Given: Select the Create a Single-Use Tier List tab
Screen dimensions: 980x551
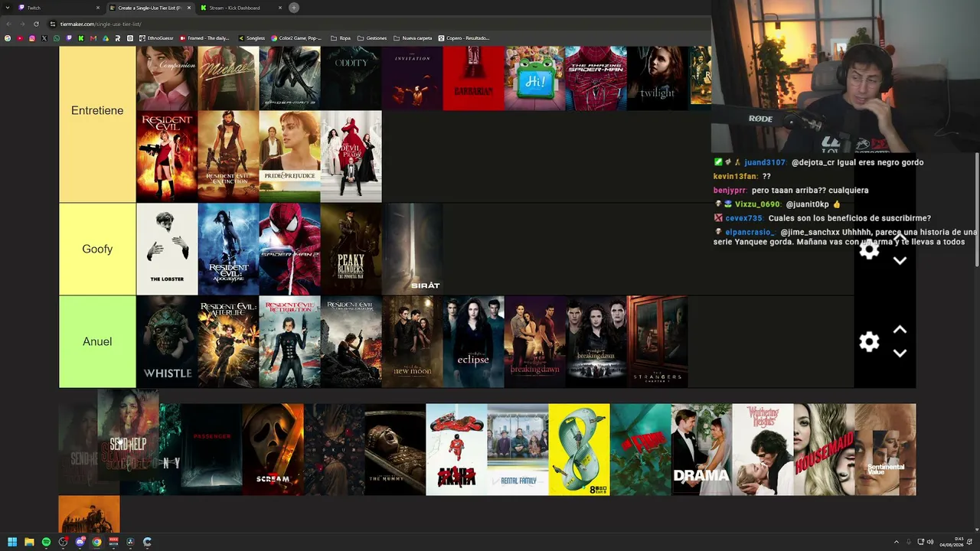Looking at the screenshot, I should pyautogui.click(x=151, y=8).
